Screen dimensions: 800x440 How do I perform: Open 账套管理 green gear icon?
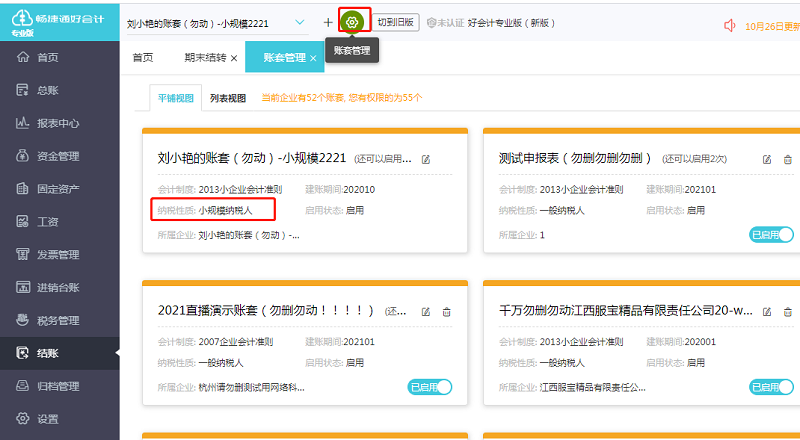coord(352,22)
